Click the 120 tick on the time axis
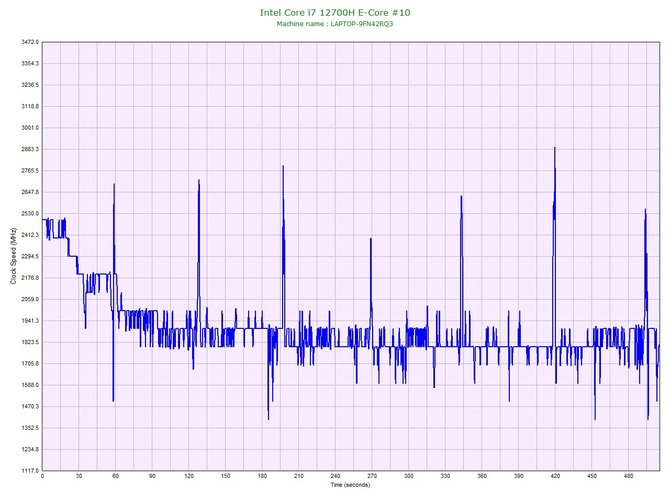The height and width of the screenshot is (502, 670). pyautogui.click(x=189, y=476)
